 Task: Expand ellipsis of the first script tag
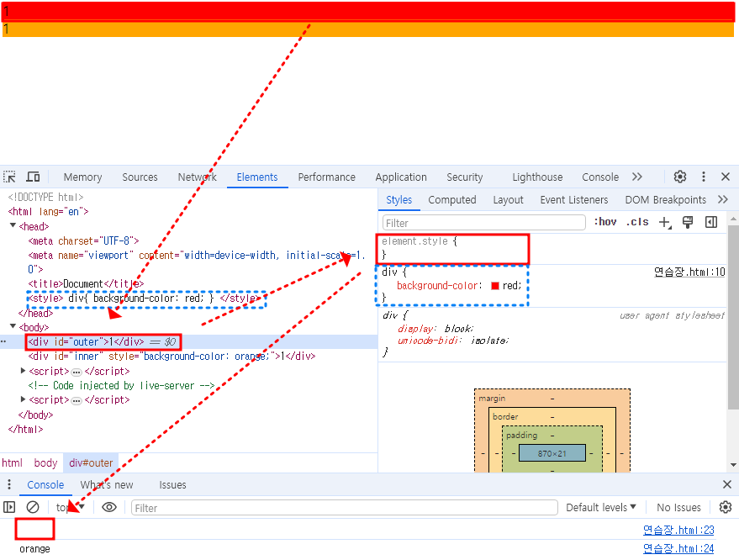pyautogui.click(x=77, y=372)
